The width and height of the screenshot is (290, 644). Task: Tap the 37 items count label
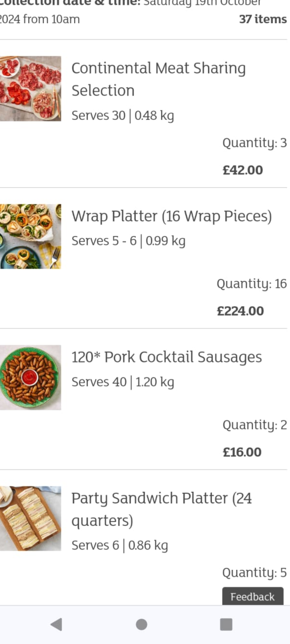click(263, 19)
